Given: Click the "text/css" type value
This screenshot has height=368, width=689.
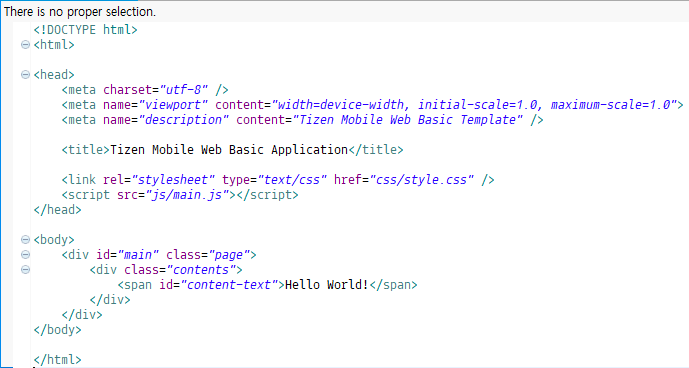Looking at the screenshot, I should click(x=292, y=179).
